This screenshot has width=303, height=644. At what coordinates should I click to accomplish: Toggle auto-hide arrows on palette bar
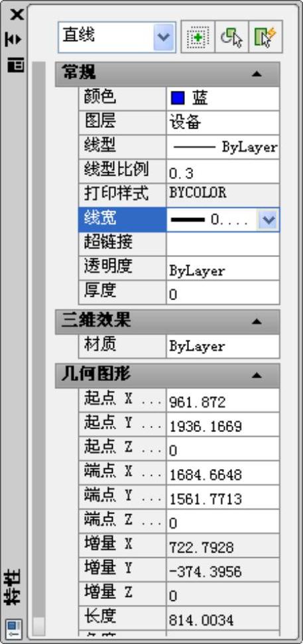click(x=15, y=40)
